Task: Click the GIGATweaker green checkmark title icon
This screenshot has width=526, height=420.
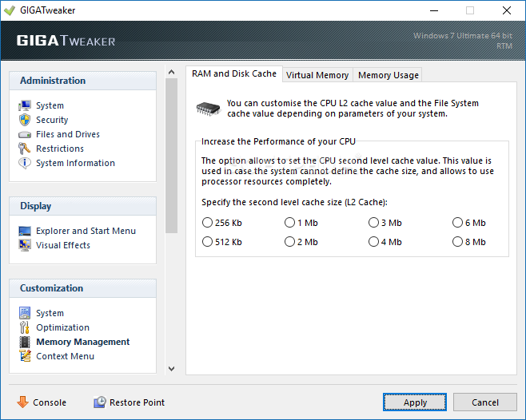Action: coord(10,10)
